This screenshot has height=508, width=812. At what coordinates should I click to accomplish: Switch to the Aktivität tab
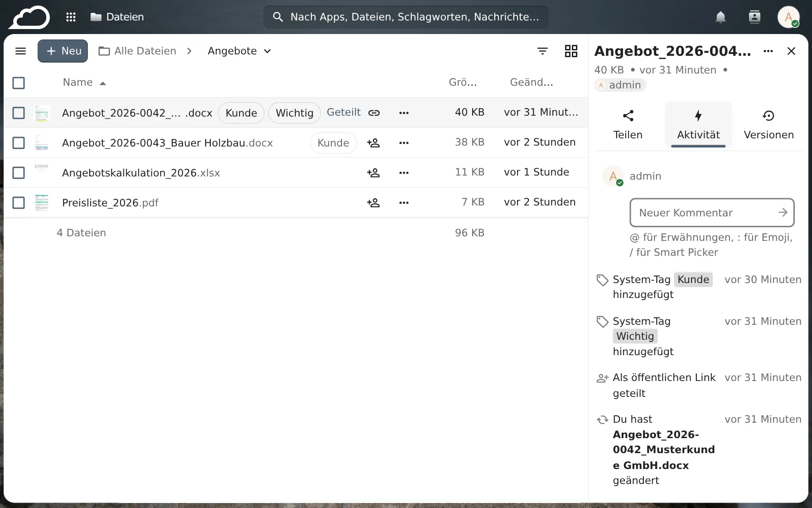pyautogui.click(x=698, y=125)
